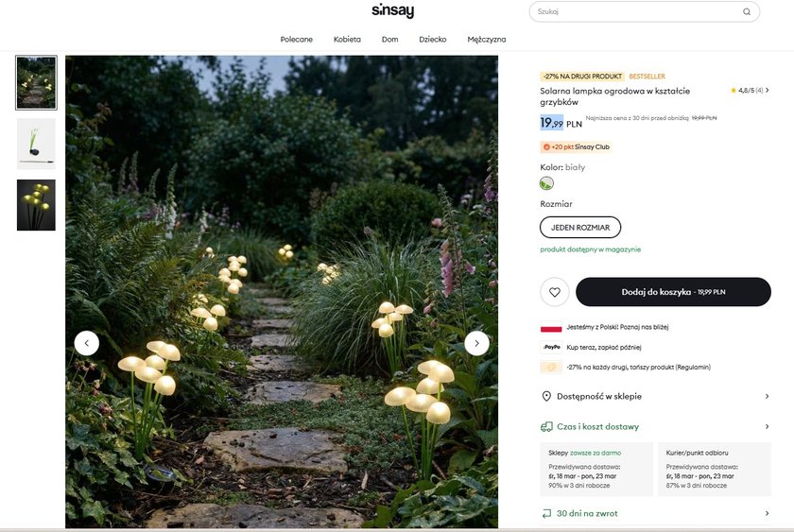Open the Mężczyzna menu
The height and width of the screenshot is (532, 794).
pos(486,40)
